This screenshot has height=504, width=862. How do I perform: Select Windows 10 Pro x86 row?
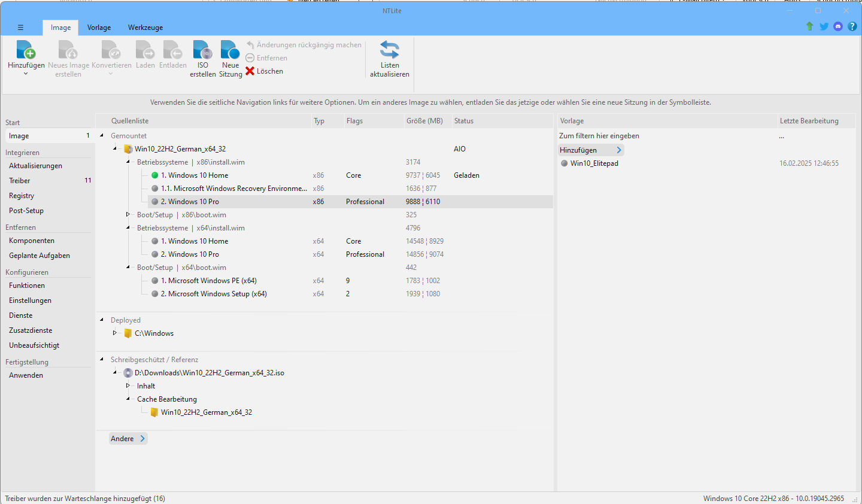click(x=350, y=202)
